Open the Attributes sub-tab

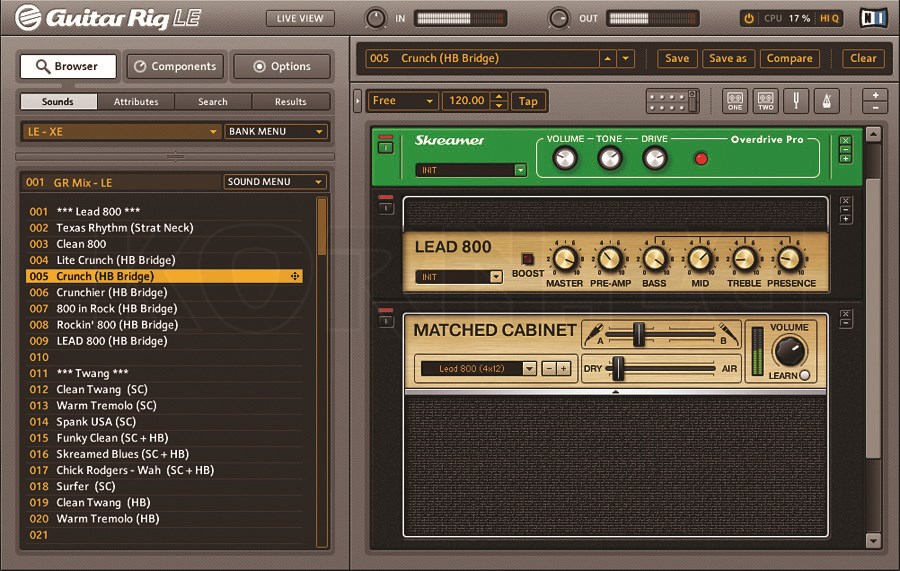coord(136,102)
